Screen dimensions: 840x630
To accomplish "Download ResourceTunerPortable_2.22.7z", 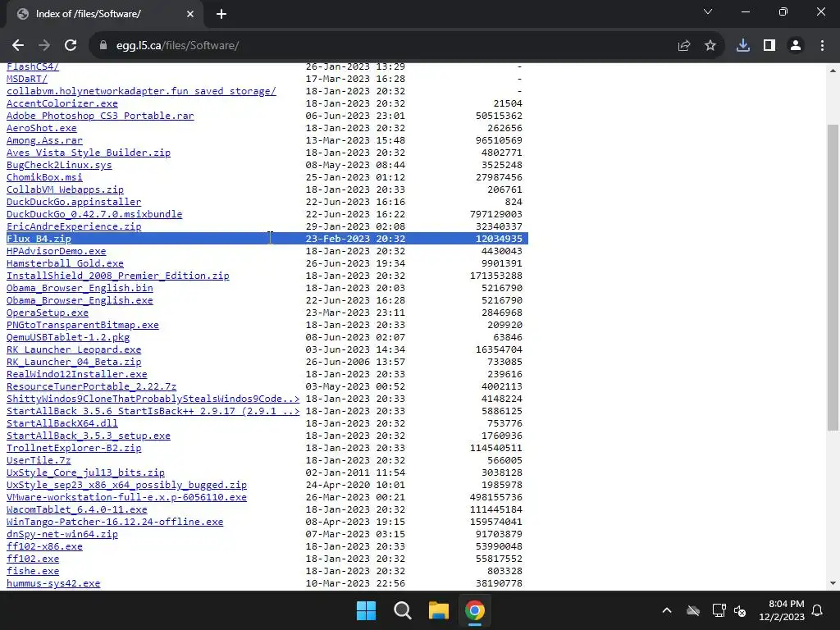I will (x=92, y=387).
